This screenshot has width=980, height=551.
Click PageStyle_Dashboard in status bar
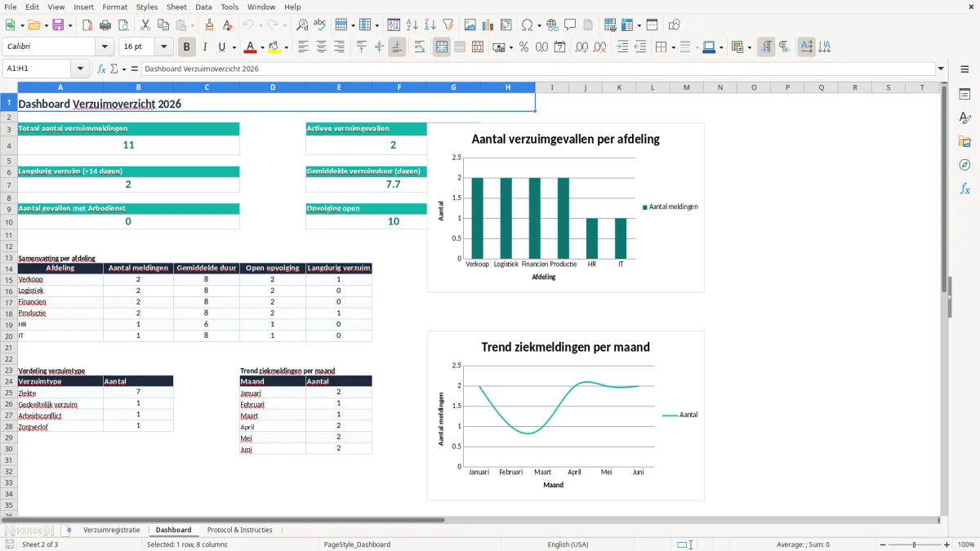[x=357, y=544]
